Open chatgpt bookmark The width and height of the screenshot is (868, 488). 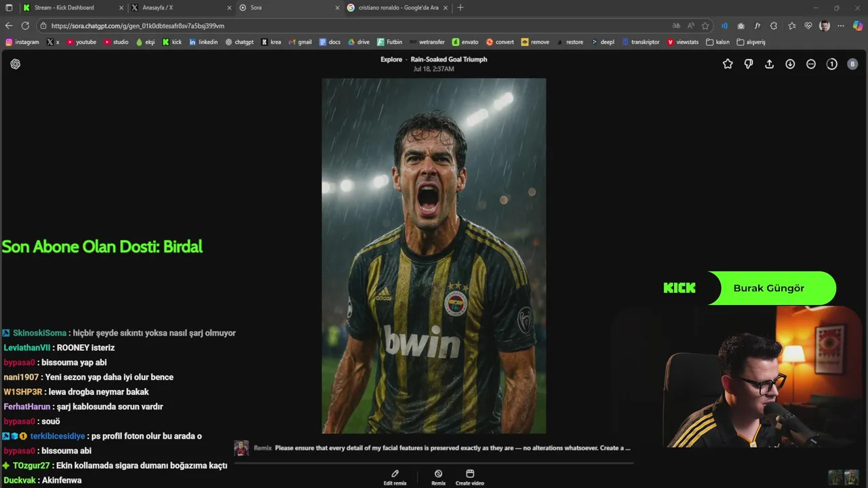pyautogui.click(x=239, y=42)
